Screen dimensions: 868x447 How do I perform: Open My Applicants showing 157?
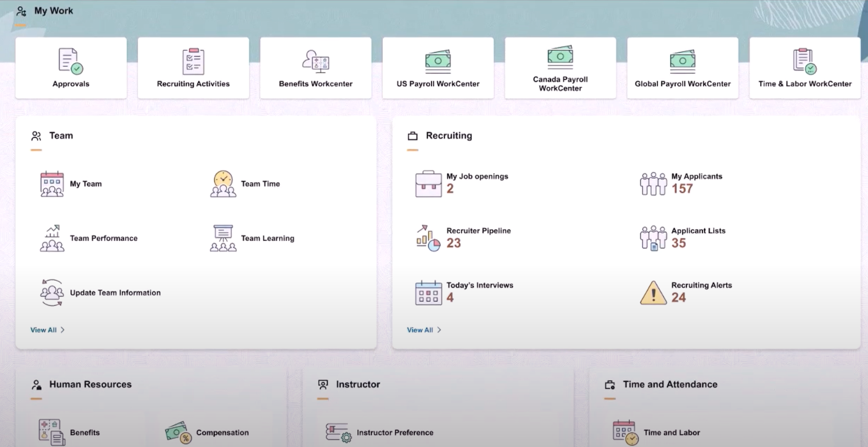(x=696, y=183)
